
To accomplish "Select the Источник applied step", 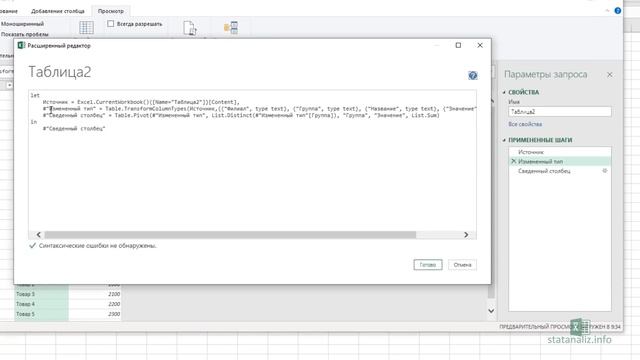I will pos(560,152).
